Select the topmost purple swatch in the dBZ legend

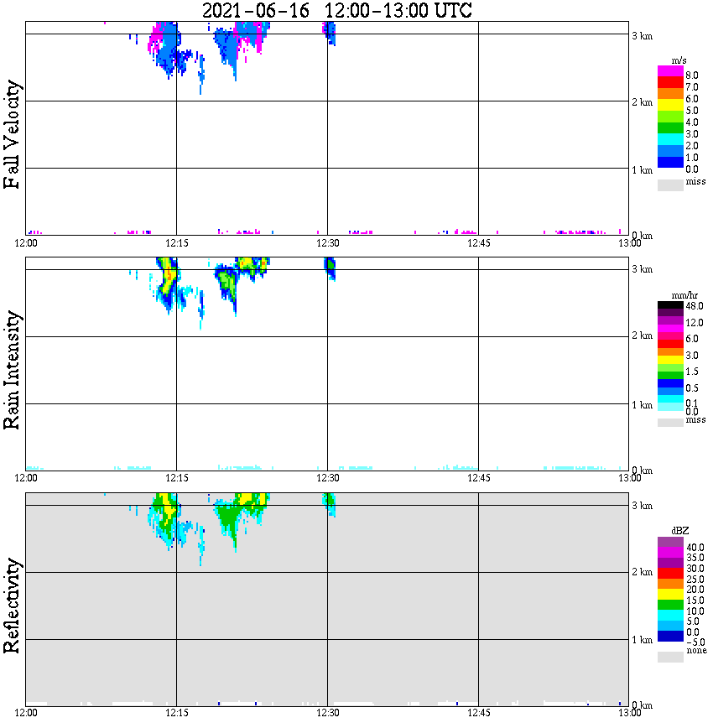pos(670,543)
